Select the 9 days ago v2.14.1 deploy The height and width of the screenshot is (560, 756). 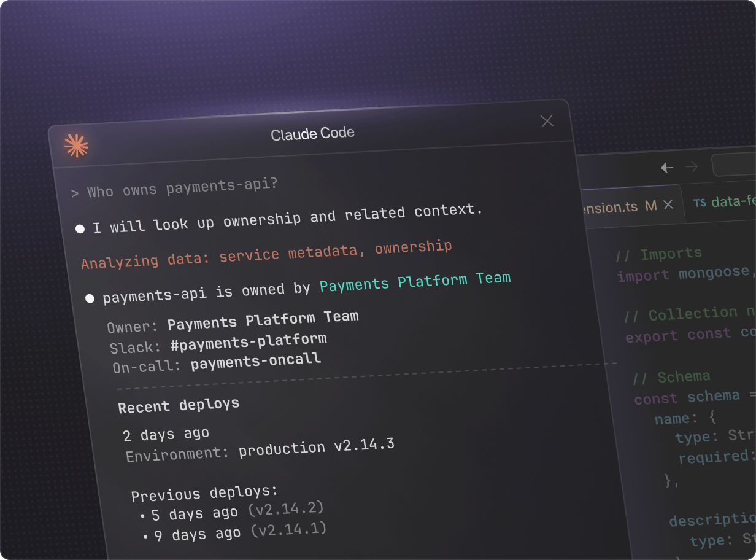[240, 532]
